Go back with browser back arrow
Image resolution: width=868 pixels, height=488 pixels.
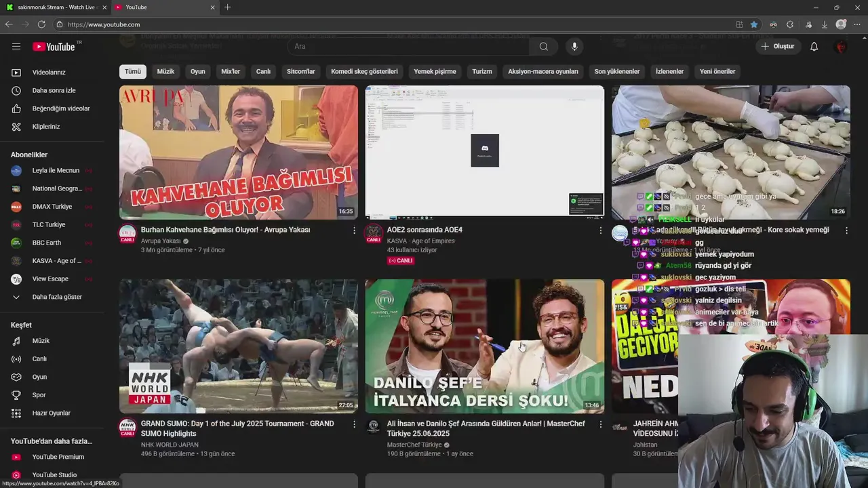tap(9, 24)
